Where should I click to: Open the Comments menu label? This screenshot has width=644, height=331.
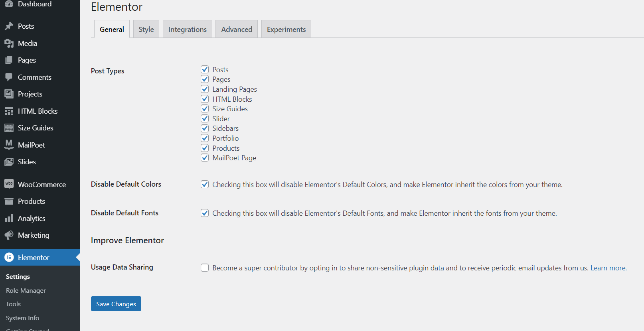pyautogui.click(x=35, y=77)
